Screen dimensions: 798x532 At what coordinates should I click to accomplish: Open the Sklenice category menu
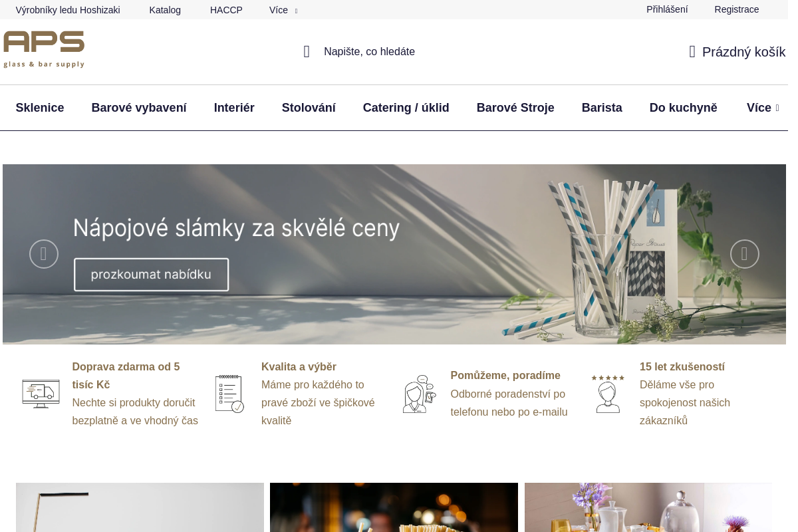tap(40, 108)
